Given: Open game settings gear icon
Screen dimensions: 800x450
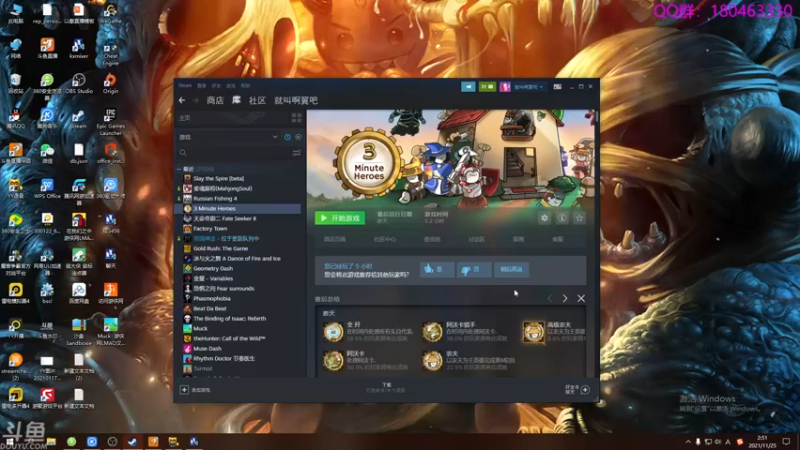Looking at the screenshot, I should (x=544, y=218).
